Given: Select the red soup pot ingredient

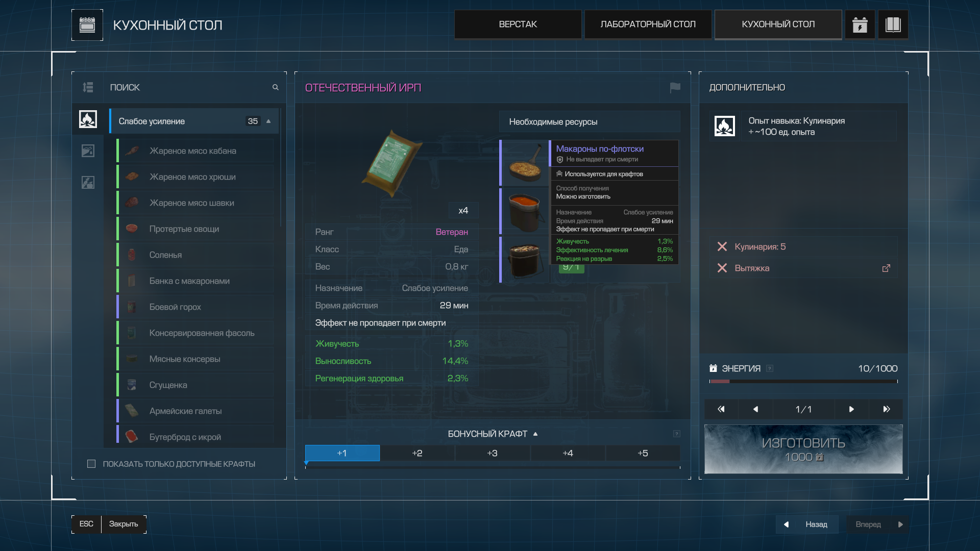Looking at the screenshot, I should 525,211.
